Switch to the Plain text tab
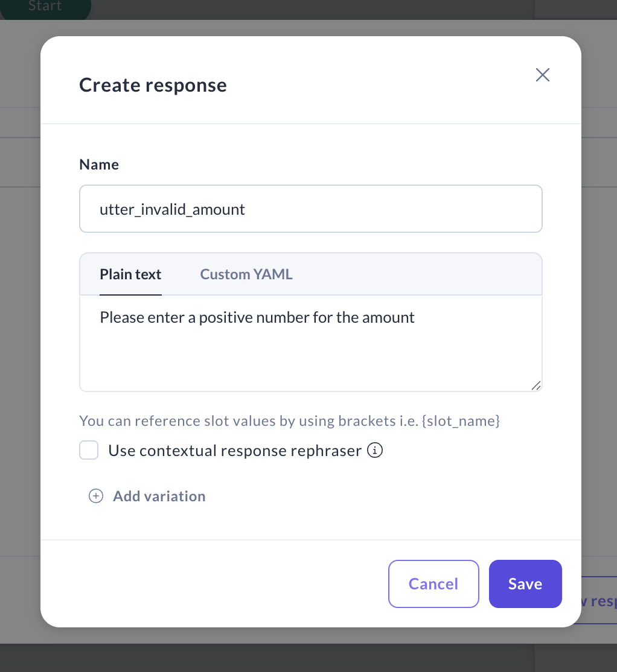The height and width of the screenshot is (672, 617). tap(130, 274)
